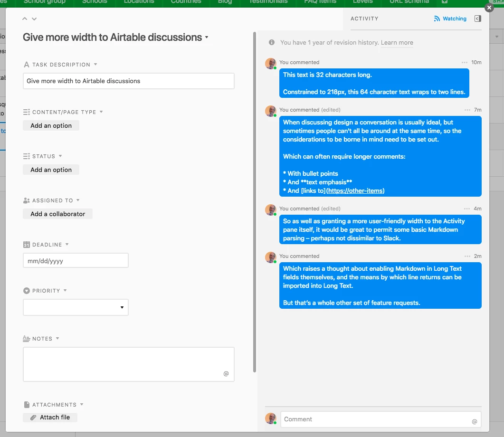Open options dots for 10m comment

[465, 62]
